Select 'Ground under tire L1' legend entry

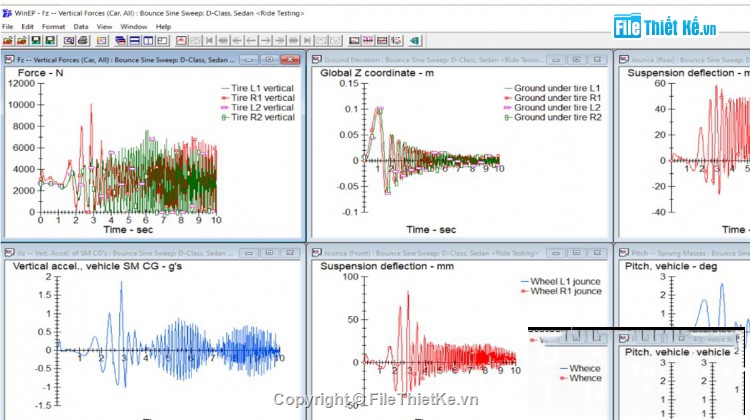click(553, 88)
